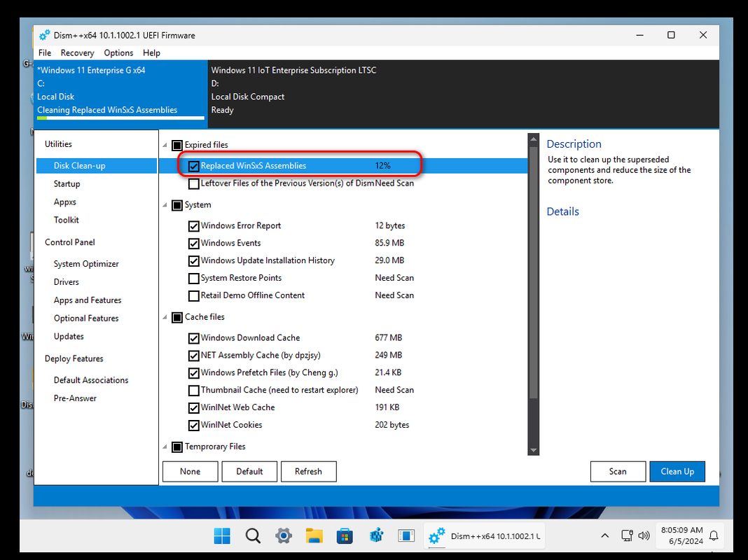Uncheck Windows Error Report
748x560 pixels.
click(x=194, y=226)
